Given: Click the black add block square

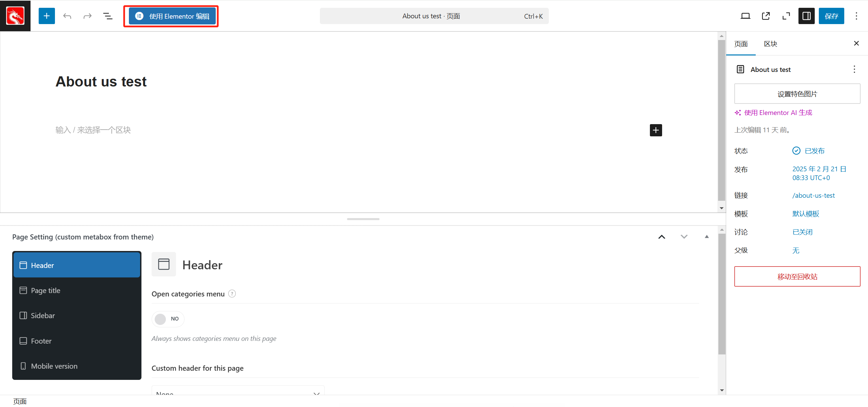Looking at the screenshot, I should 656,130.
